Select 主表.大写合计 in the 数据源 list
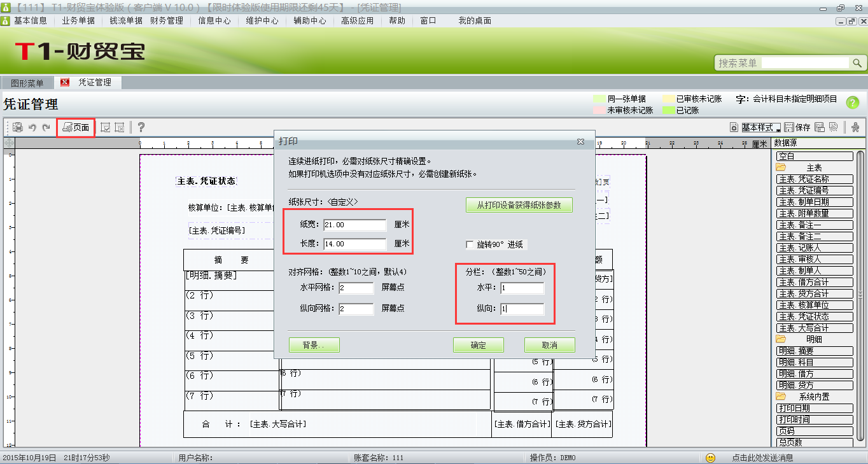 815,328
